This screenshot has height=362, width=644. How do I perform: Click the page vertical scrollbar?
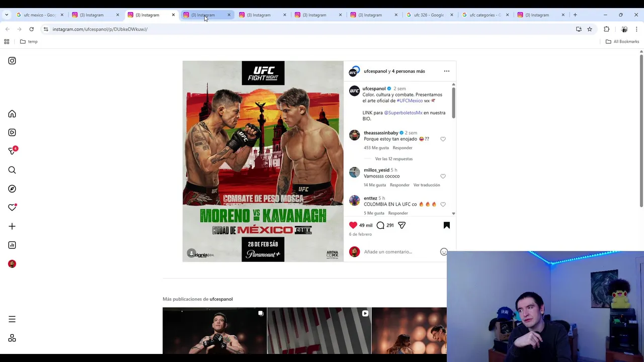(641, 131)
